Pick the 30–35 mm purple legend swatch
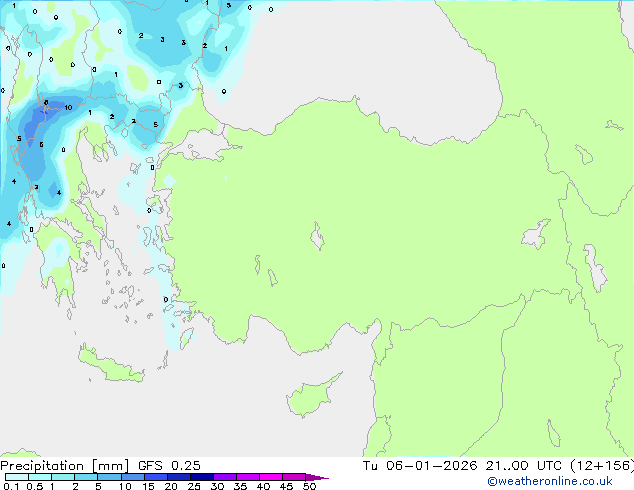This screenshot has height=490, width=634. (225, 477)
